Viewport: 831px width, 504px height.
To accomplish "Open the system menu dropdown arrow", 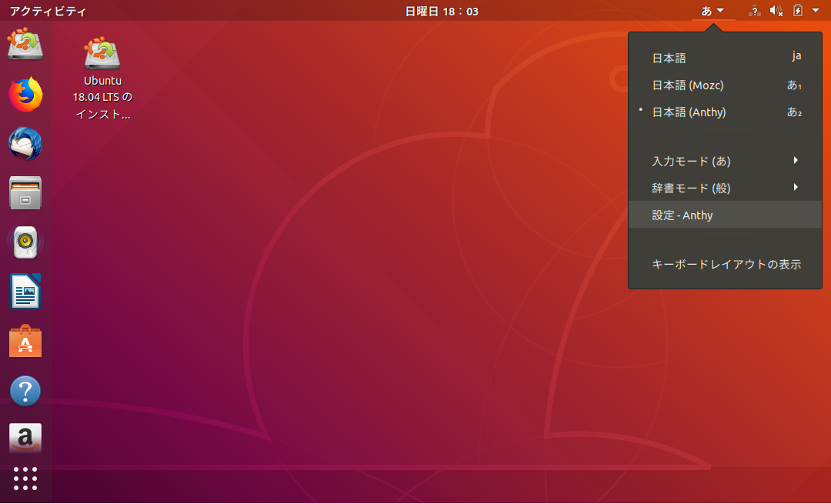I will [x=816, y=11].
